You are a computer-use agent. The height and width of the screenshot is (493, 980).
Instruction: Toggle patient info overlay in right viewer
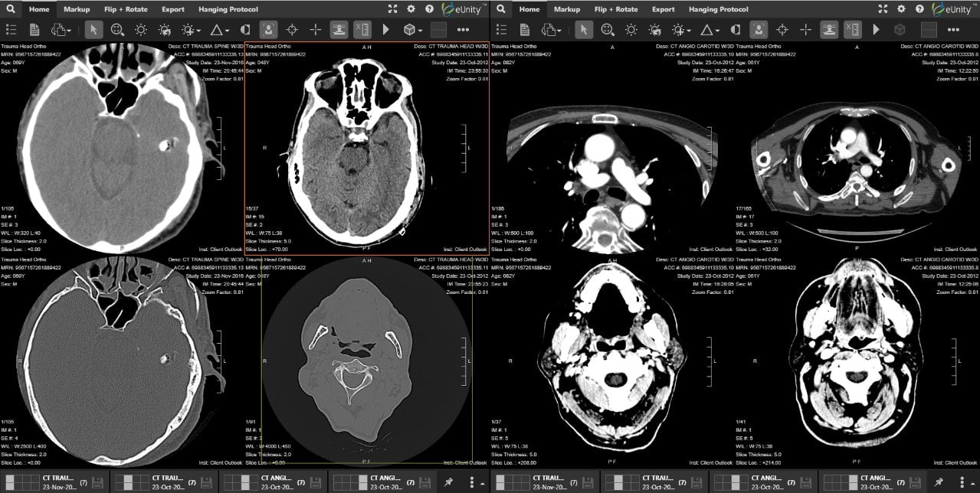pyautogui.click(x=759, y=30)
